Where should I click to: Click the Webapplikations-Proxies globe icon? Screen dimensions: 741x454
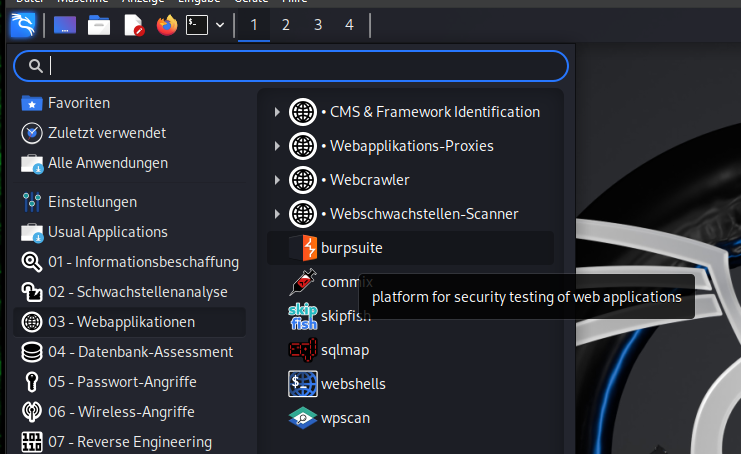[302, 146]
